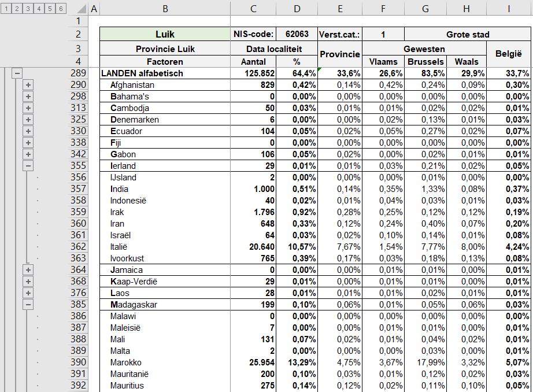
Task: Select row 390 header
Action: pos(78,362)
